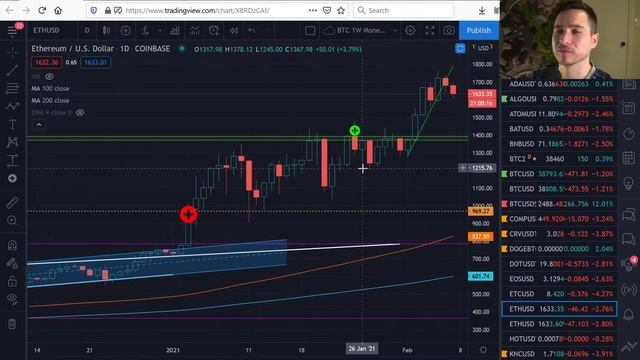Open the calendar panel icon

coord(629,158)
